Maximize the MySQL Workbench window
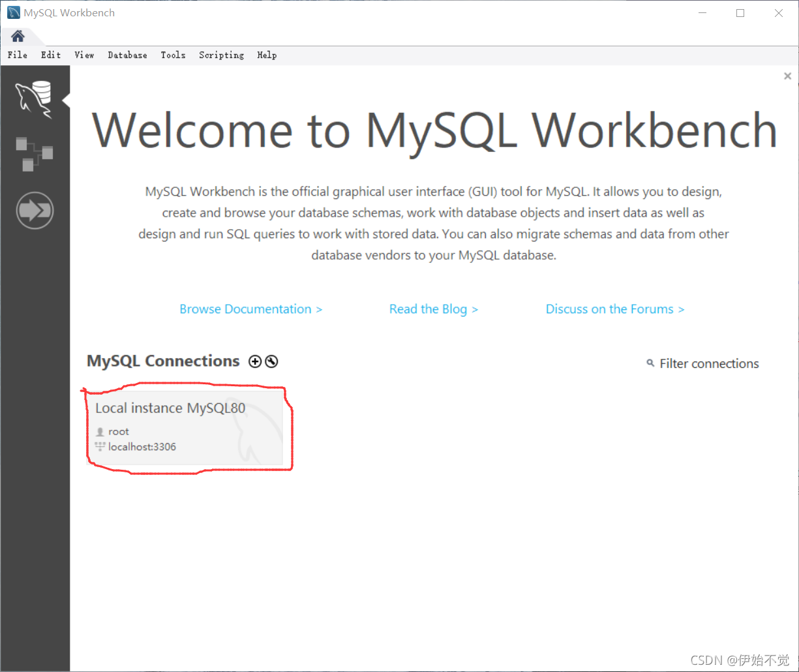 [x=740, y=13]
